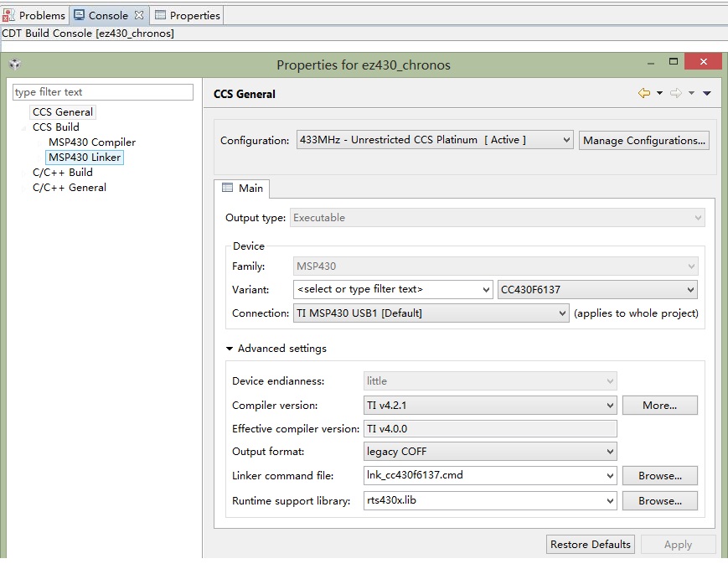The height and width of the screenshot is (569, 728).
Task: Click the type filter text field
Action: 103,92
